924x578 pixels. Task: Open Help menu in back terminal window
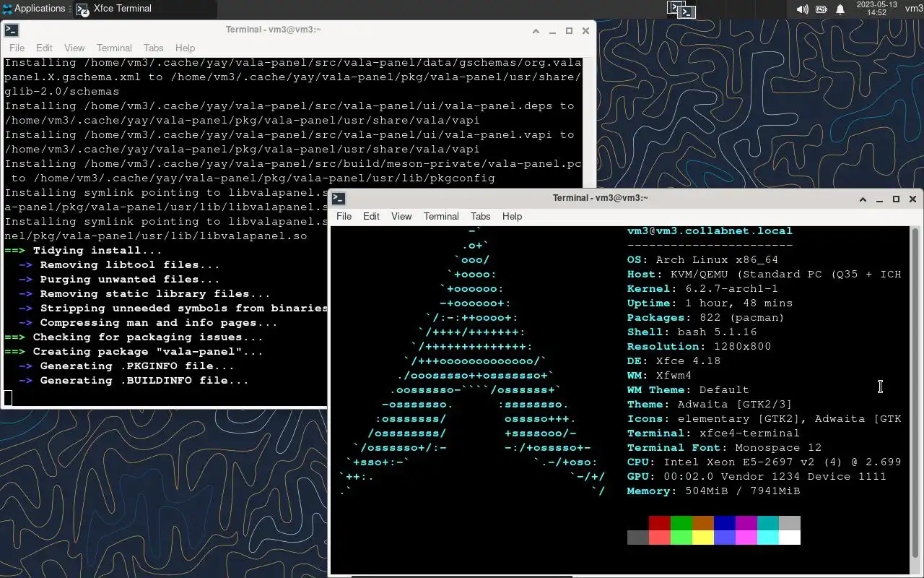point(185,48)
